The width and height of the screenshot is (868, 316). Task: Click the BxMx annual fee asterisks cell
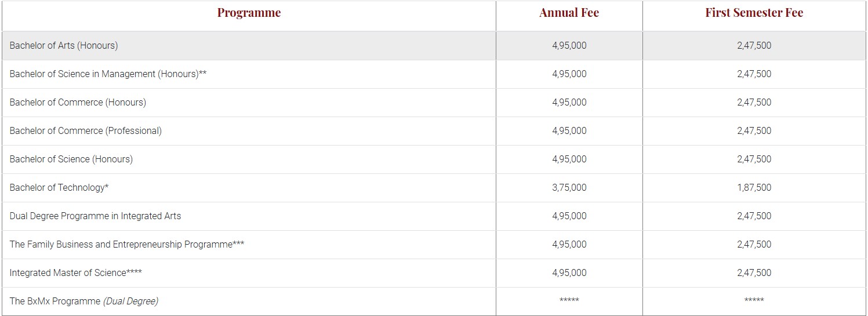tap(569, 301)
